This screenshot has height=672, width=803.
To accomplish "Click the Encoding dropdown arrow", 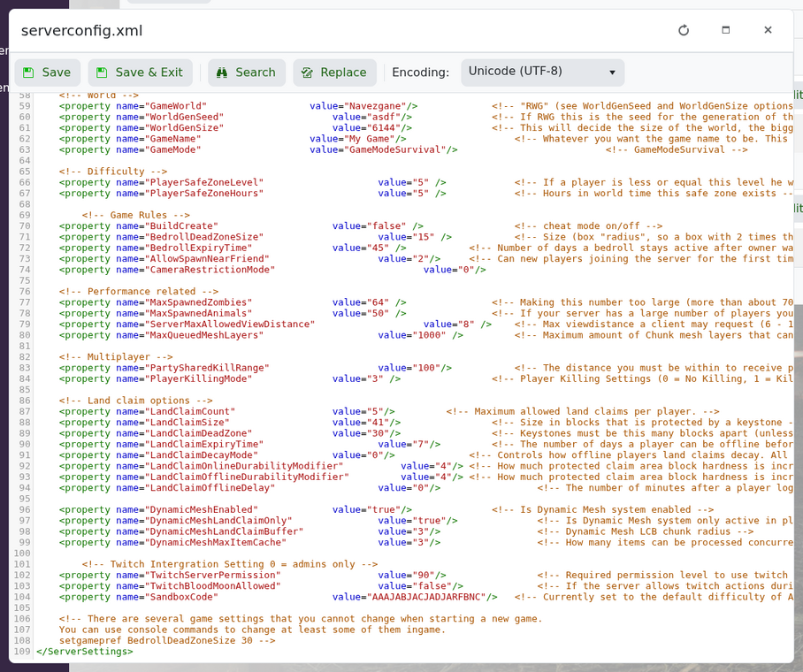I will [x=612, y=73].
